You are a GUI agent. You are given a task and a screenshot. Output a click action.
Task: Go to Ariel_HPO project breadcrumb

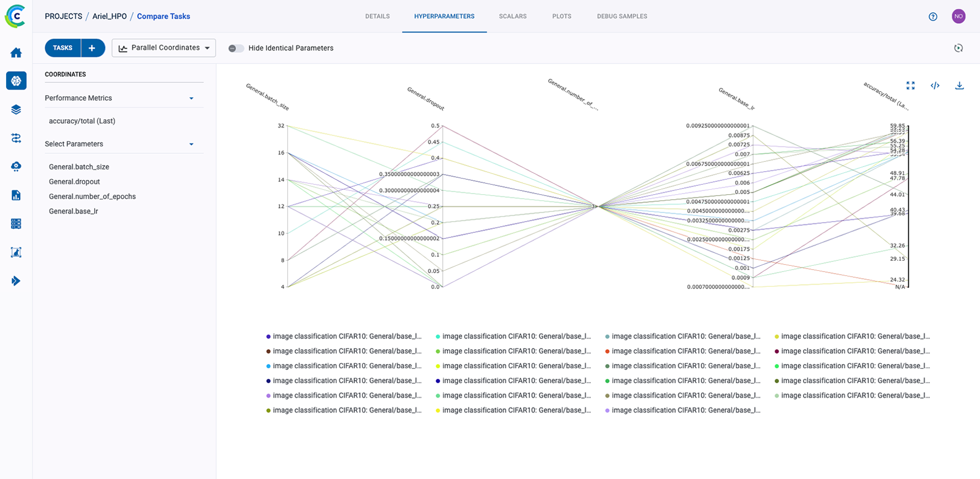click(x=110, y=16)
